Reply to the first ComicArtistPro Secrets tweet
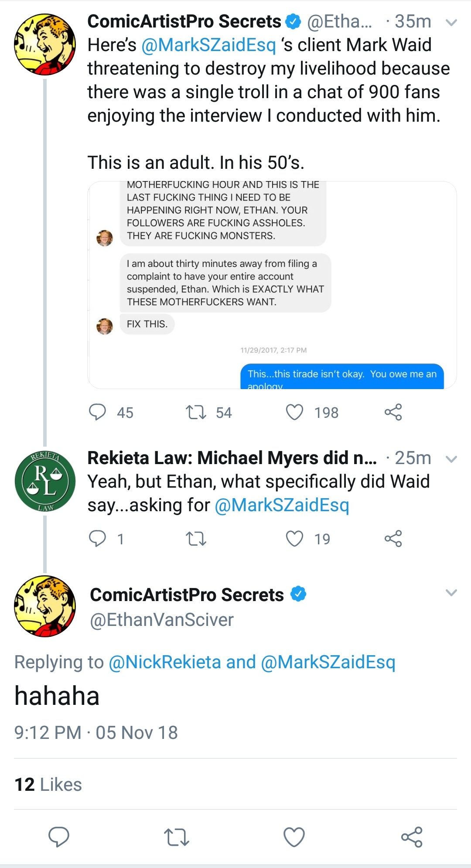The width and height of the screenshot is (471, 868). coord(97,412)
